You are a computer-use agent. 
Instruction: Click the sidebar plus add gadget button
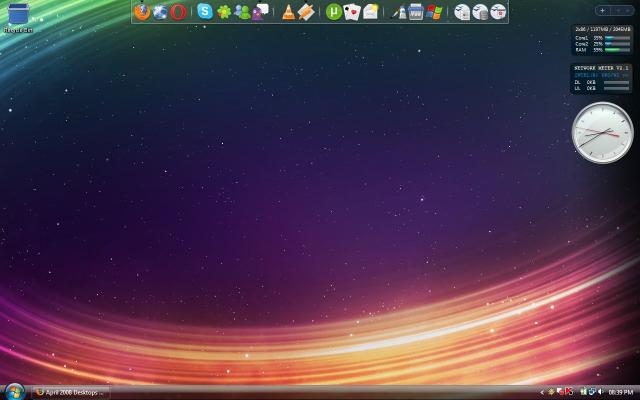602,11
